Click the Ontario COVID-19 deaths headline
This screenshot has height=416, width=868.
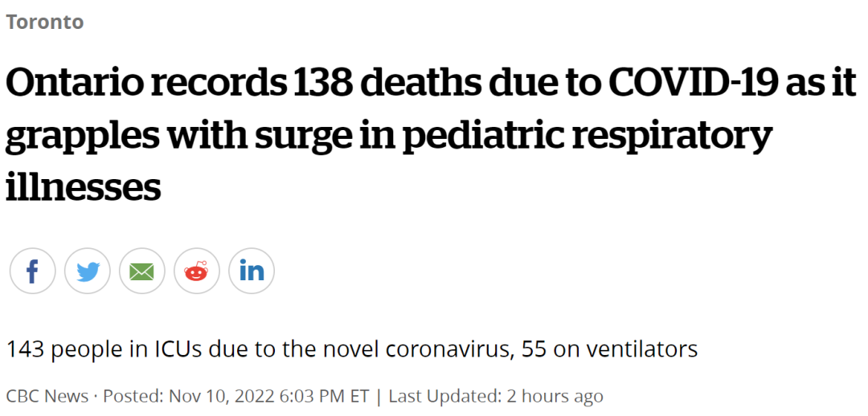click(431, 134)
